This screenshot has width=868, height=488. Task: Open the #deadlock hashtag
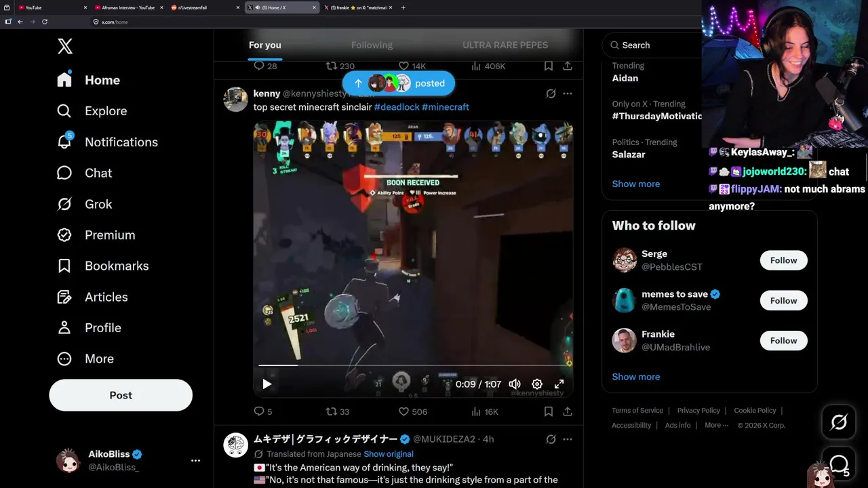(x=397, y=107)
